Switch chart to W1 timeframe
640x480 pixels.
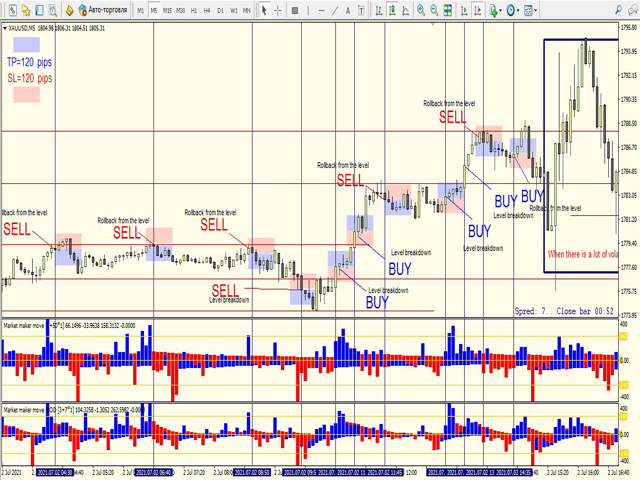point(234,10)
